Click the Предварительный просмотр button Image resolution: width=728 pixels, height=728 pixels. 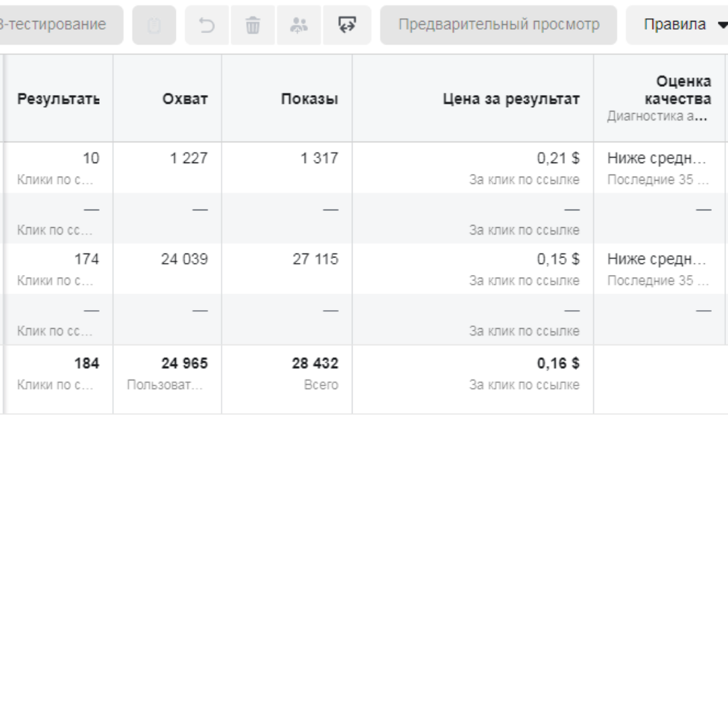[499, 25]
